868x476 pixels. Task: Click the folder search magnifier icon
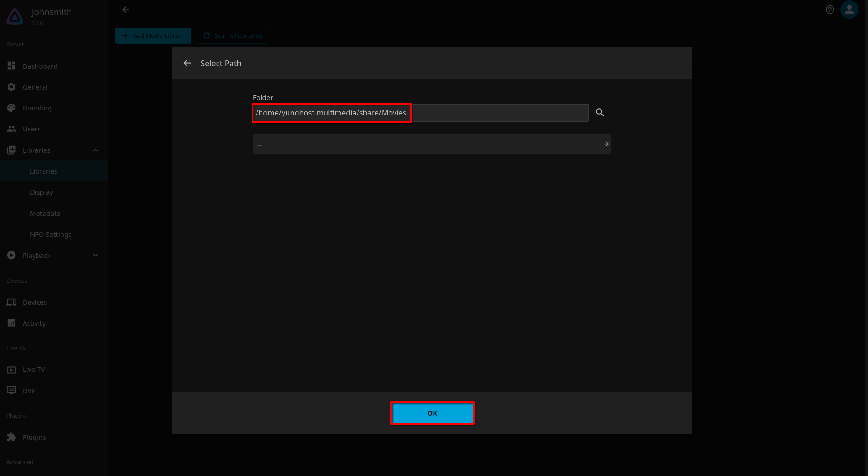point(600,112)
